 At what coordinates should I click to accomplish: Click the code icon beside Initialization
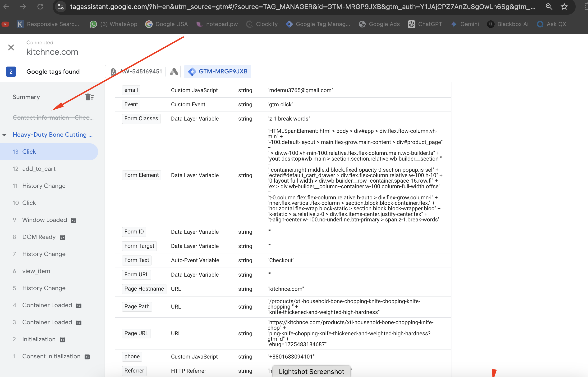tap(63, 340)
